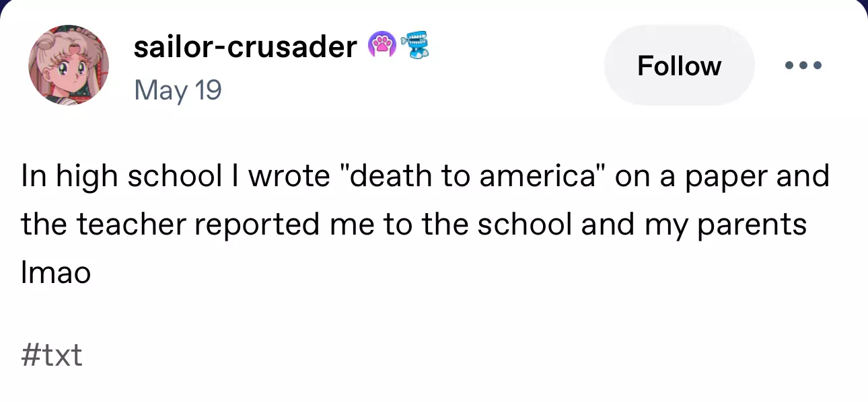Screen dimensions: 868x402
Task: Open the three-dot more options menu
Action: (x=803, y=66)
